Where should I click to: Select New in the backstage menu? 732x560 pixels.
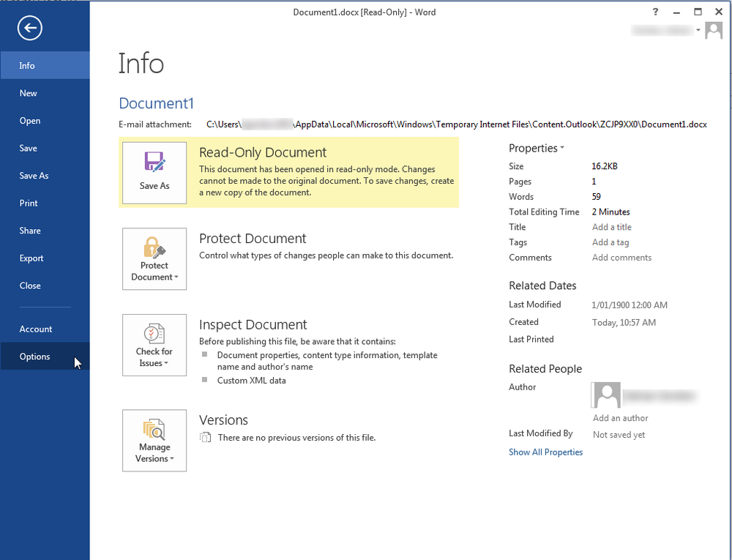pos(45,93)
